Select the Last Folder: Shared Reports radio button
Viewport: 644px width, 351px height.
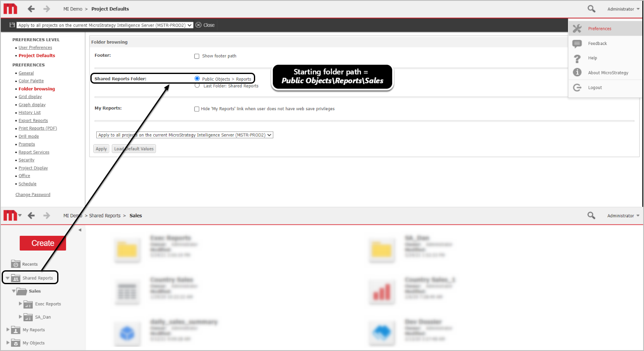(197, 86)
